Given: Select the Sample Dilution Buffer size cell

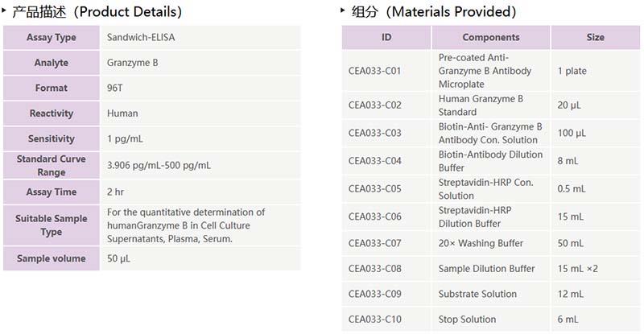Looking at the screenshot, I should (x=578, y=268).
